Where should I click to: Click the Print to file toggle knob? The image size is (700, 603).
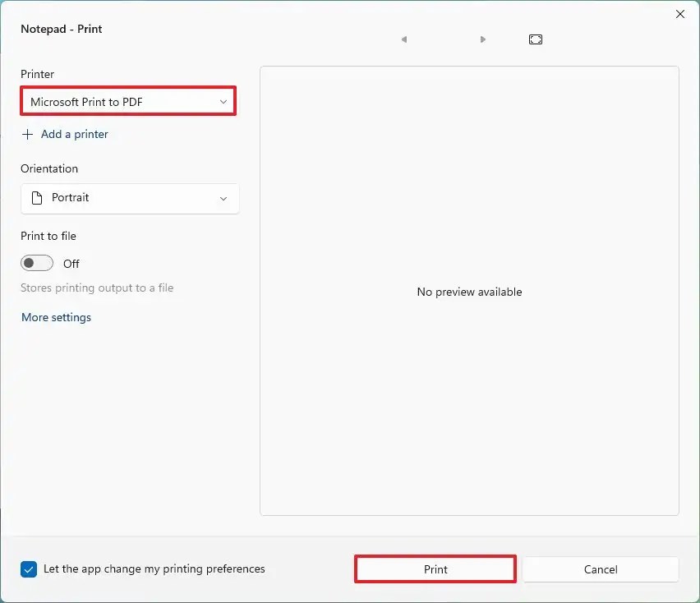coord(30,262)
